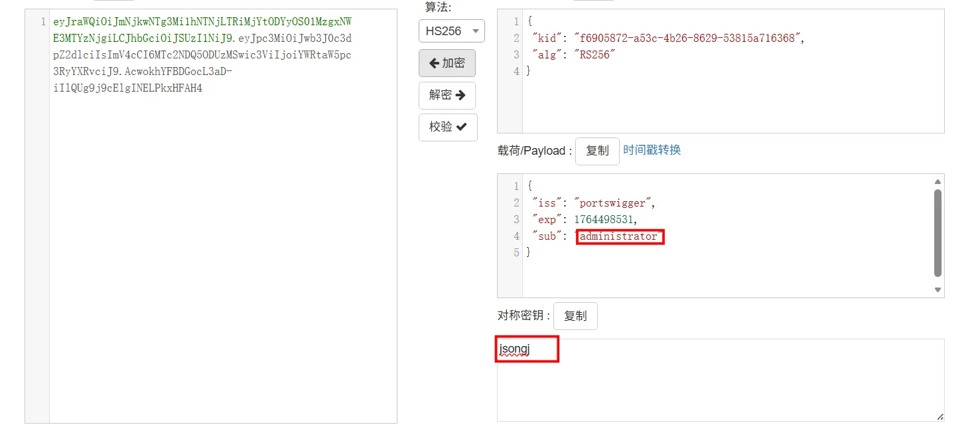Click the payload scrollbar up arrow
This screenshot has width=980, height=427.
[x=938, y=181]
